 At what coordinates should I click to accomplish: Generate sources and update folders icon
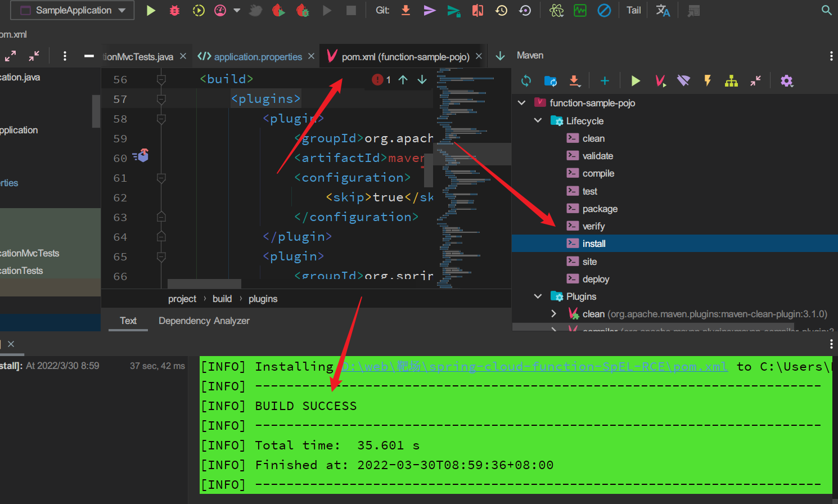pyautogui.click(x=551, y=81)
